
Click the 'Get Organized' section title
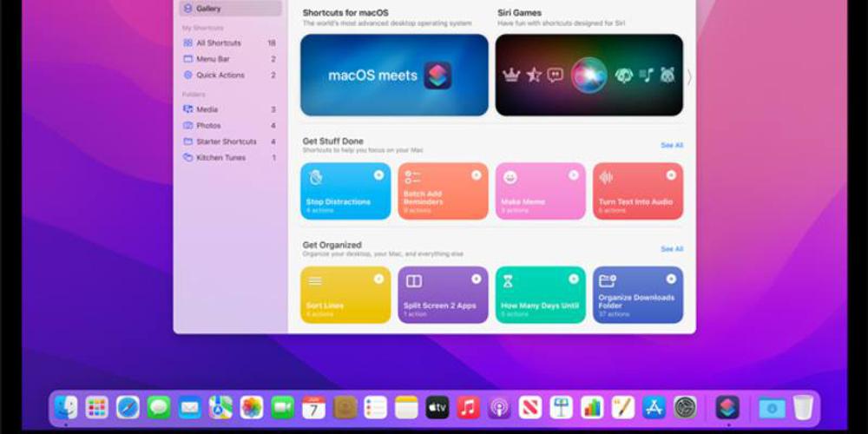pos(332,245)
